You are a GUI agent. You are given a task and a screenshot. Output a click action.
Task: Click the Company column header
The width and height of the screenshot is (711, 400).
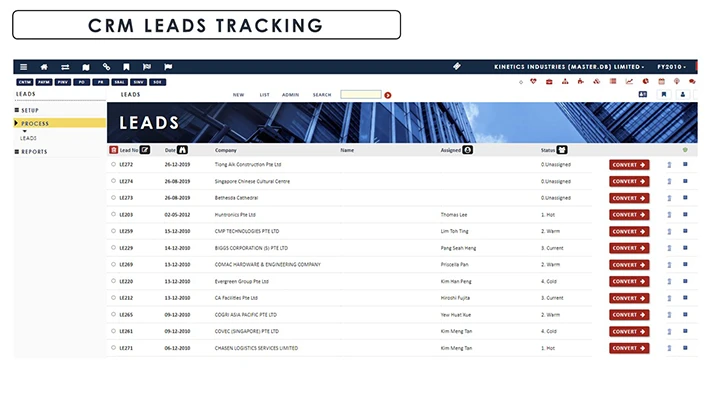coord(225,150)
